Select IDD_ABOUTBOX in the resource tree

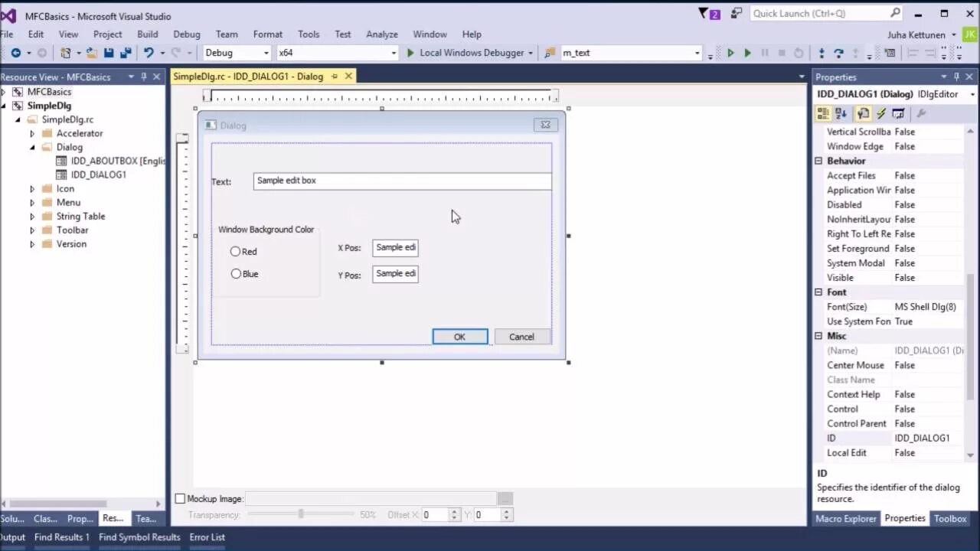pos(118,161)
